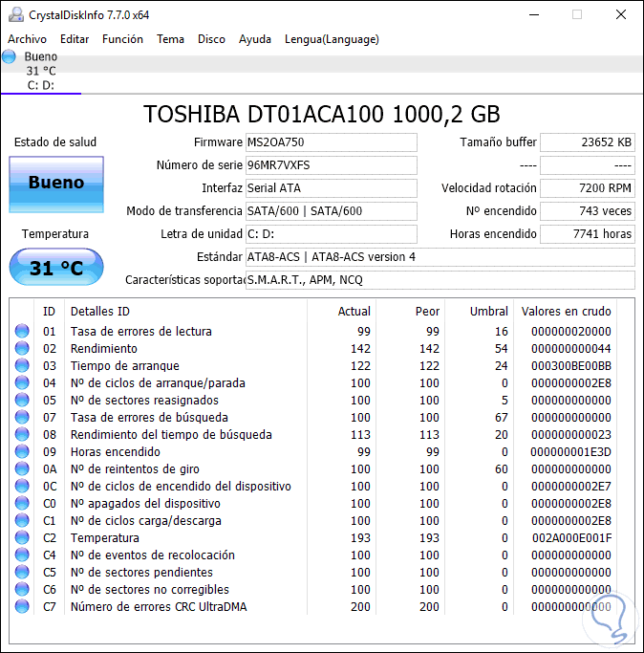Click the supported features field S.M.A.R.T., APM, NCQ
644x653 pixels.
(440, 280)
